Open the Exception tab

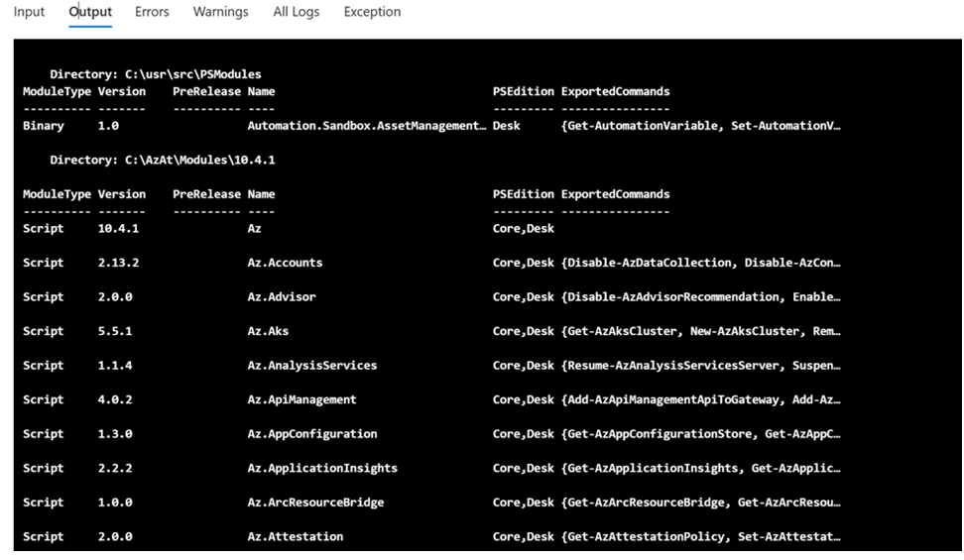click(372, 12)
